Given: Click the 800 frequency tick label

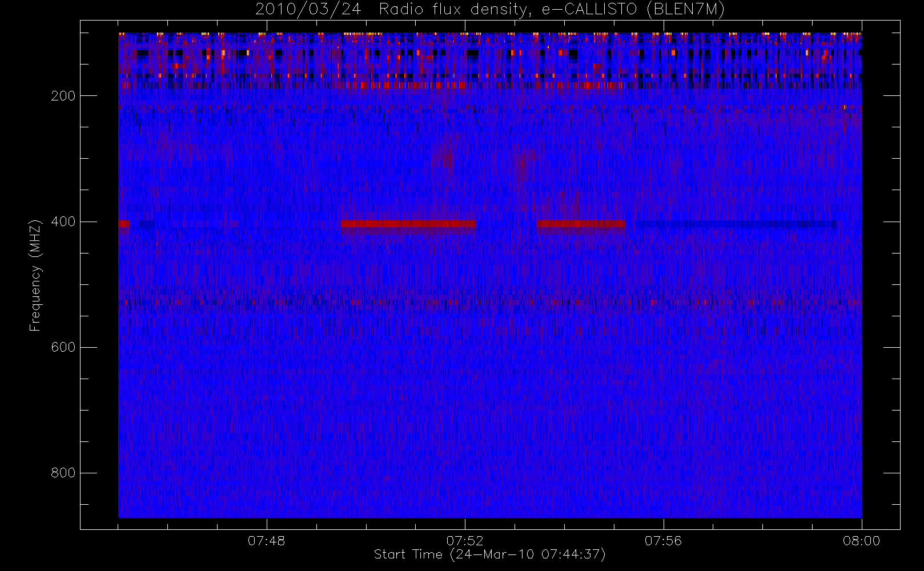Looking at the screenshot, I should [63, 473].
